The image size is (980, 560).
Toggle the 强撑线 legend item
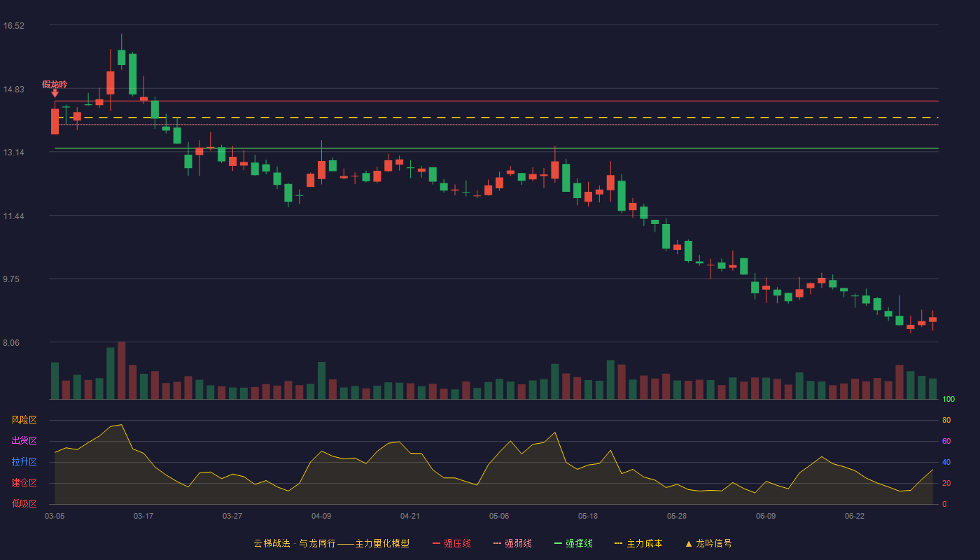coord(573,543)
